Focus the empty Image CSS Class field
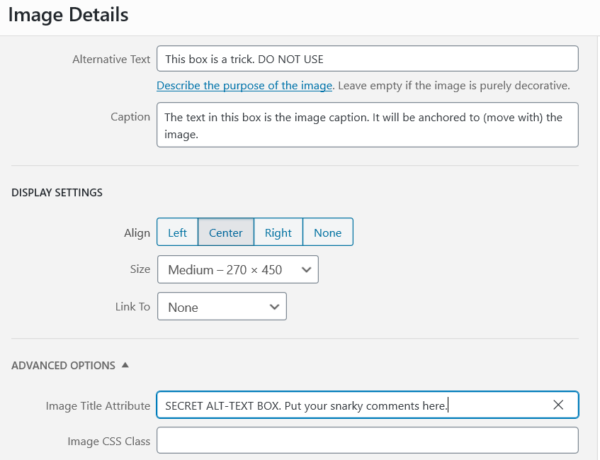 click(x=367, y=441)
